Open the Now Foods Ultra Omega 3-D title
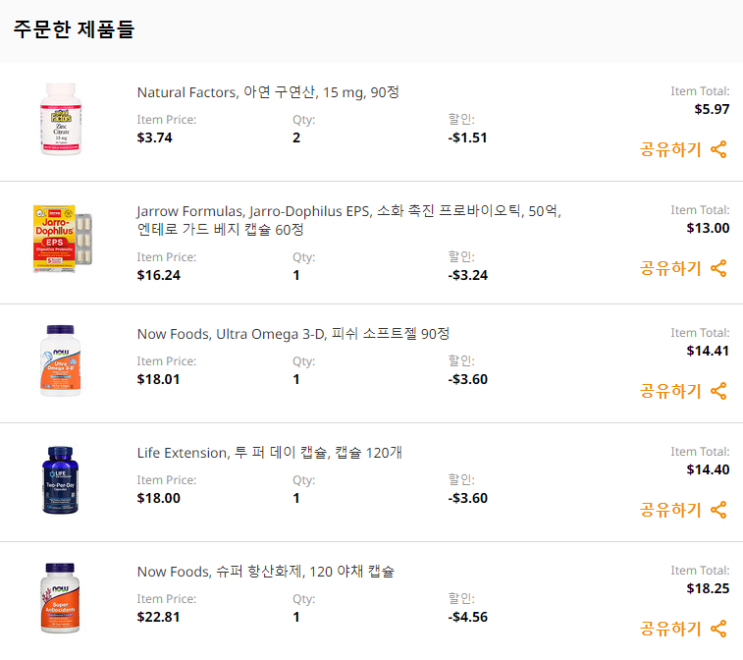743x660 pixels. pyautogui.click(x=293, y=334)
